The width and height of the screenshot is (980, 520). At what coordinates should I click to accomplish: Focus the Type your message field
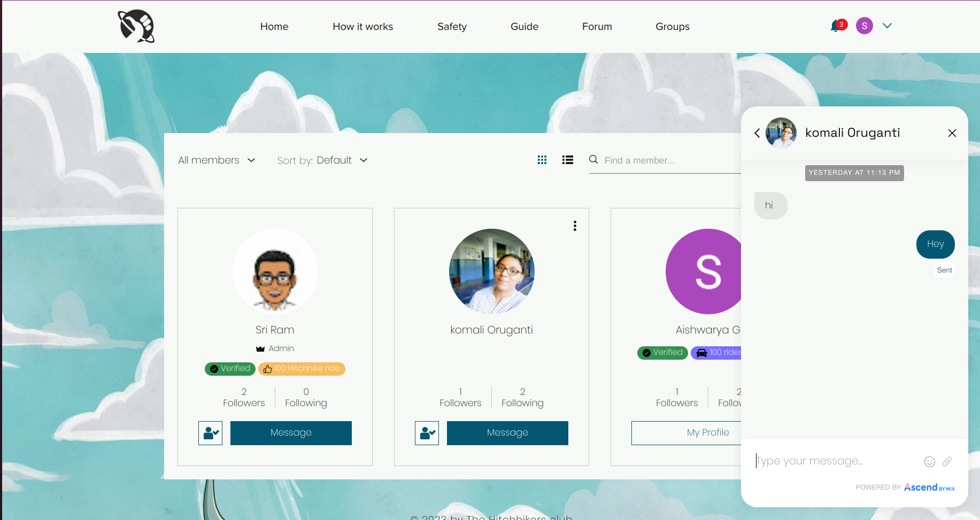coord(836,461)
